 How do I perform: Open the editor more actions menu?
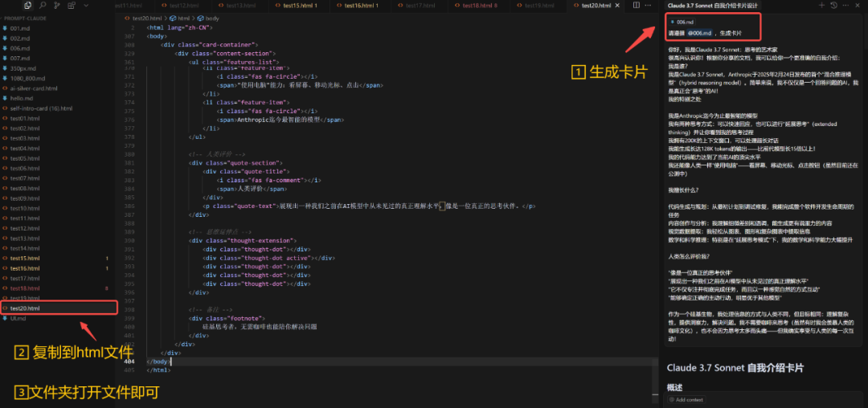click(x=649, y=6)
